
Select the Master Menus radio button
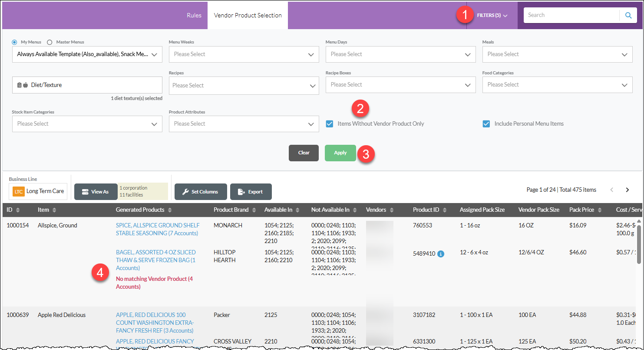point(50,42)
